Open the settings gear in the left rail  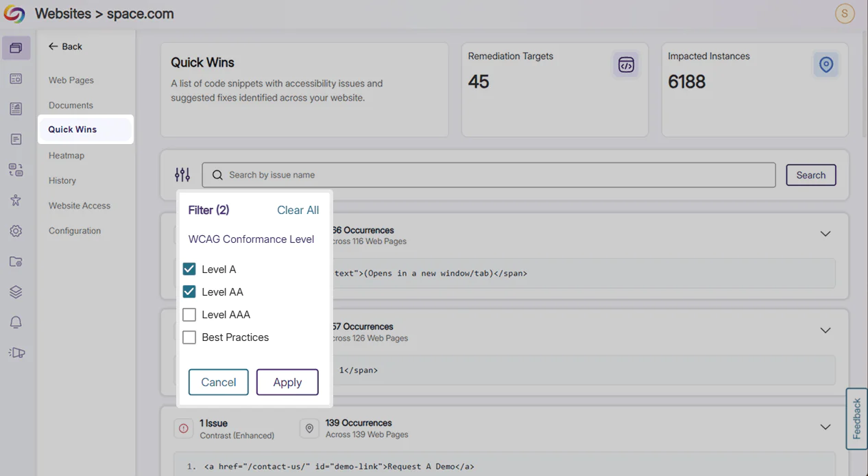[x=16, y=231]
